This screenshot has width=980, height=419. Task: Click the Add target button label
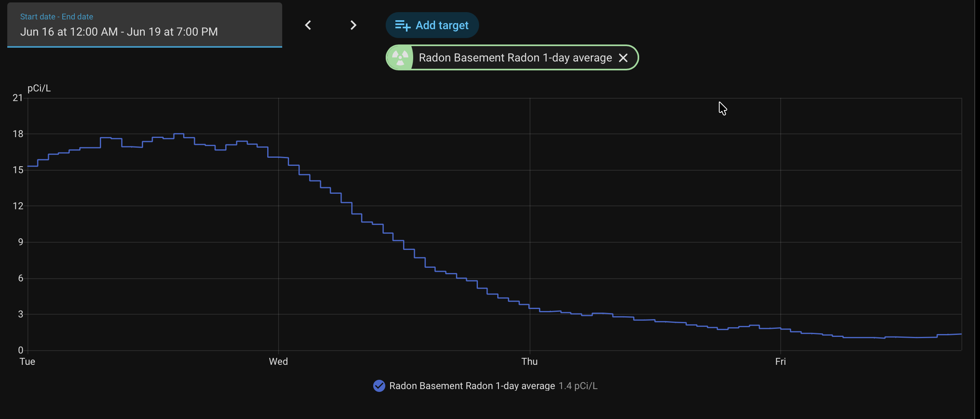[x=442, y=25]
